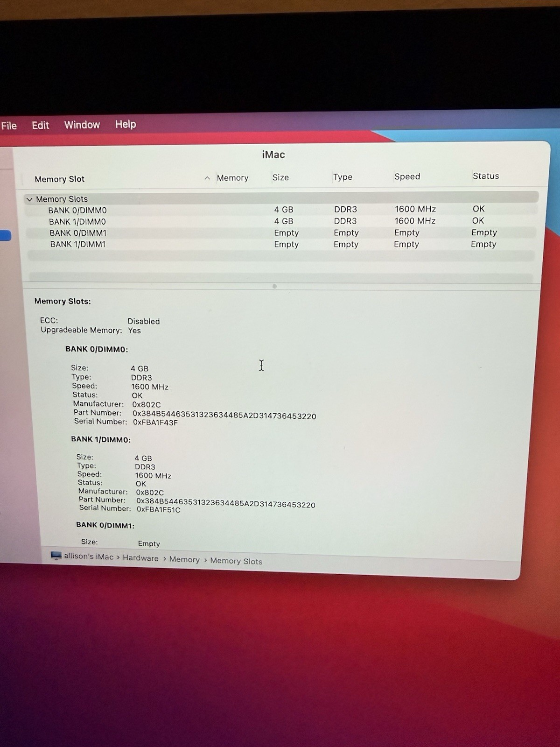Click the BANK 0/DIMM0 part number value
This screenshot has width=560, height=747.
(224, 415)
